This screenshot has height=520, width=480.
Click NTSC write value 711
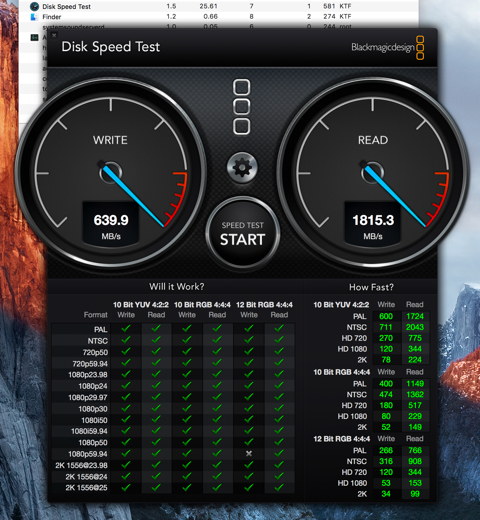pyautogui.click(x=386, y=327)
